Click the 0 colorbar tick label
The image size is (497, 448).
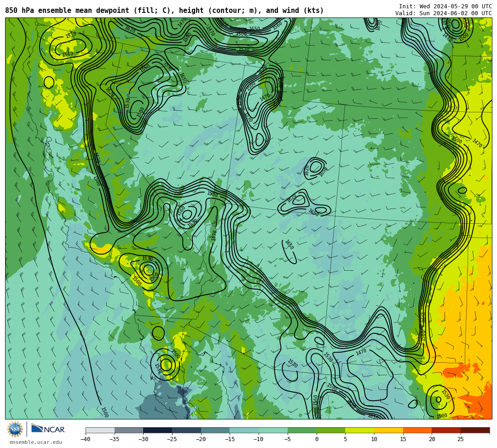(317, 439)
